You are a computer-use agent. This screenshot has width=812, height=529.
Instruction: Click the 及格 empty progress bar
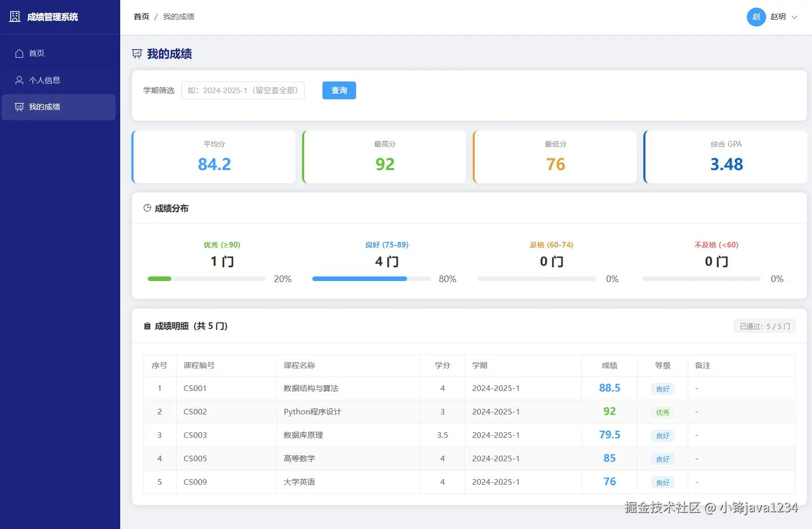coord(536,279)
